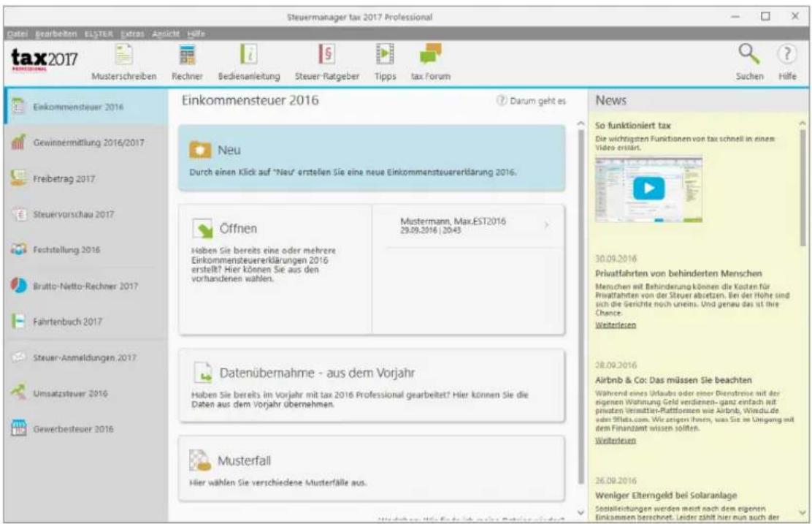Viewport: 812px width, 524px height.
Task: Click the Öffnen green arrow icon
Action: point(202,228)
